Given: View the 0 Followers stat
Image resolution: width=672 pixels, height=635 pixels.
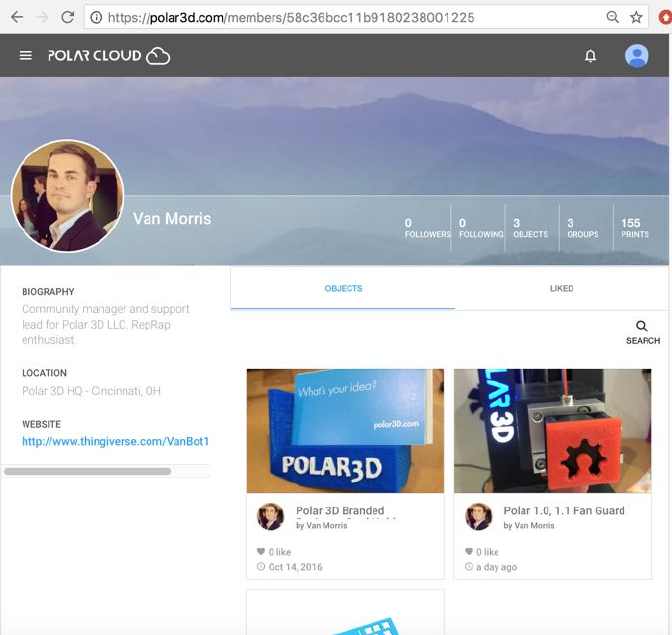Looking at the screenshot, I should point(427,228).
